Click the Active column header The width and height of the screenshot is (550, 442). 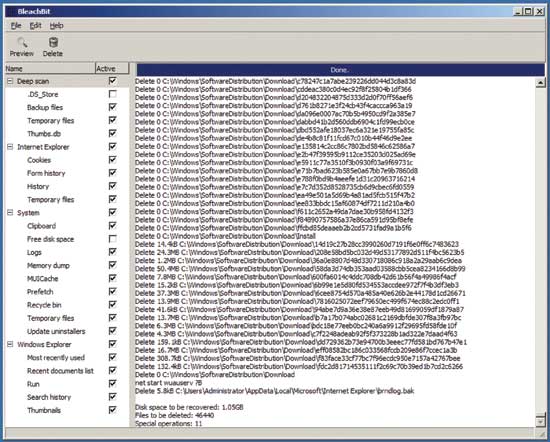[x=112, y=68]
